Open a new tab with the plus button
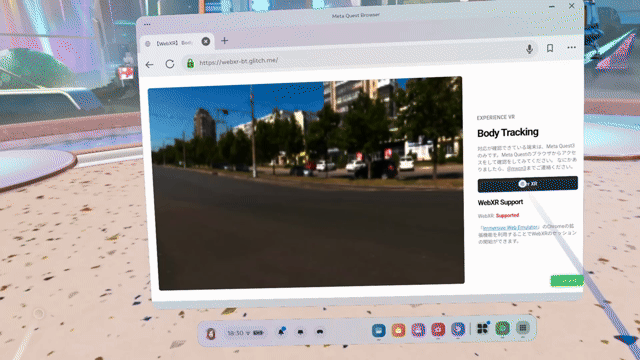640x360 pixels. [224, 40]
